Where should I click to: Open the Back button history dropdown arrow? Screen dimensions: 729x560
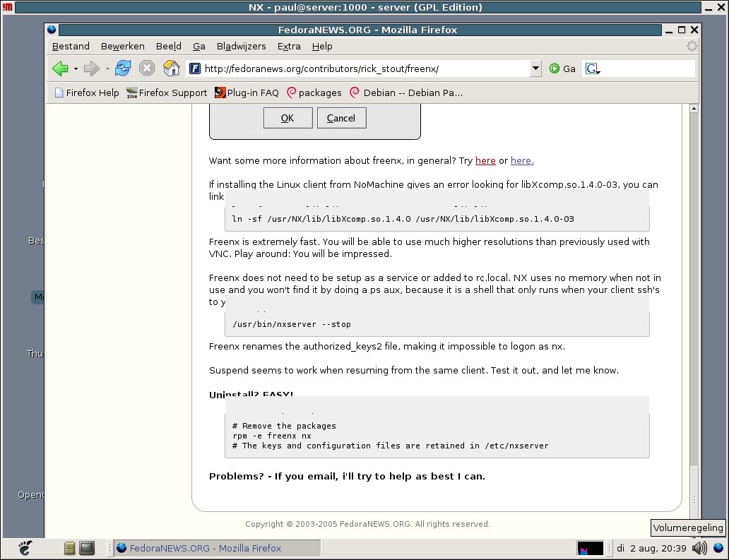pyautogui.click(x=76, y=68)
